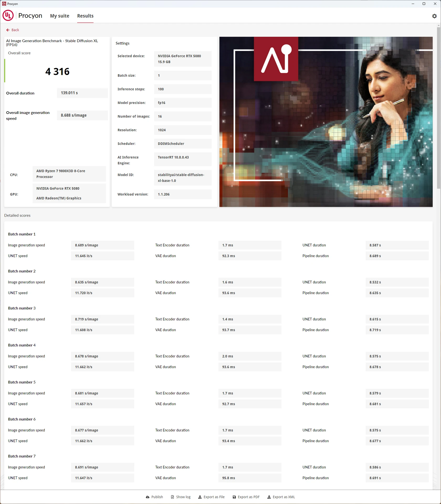The image size is (441, 504).
Task: Click the Export as PDF icon
Action: pos(234,497)
